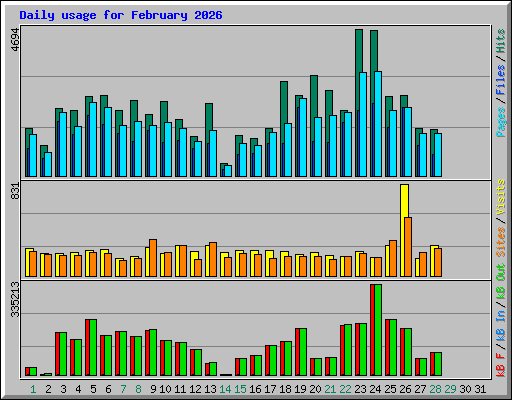Click the orange sites bar for day 26
The height and width of the screenshot is (400, 512).
click(408, 247)
